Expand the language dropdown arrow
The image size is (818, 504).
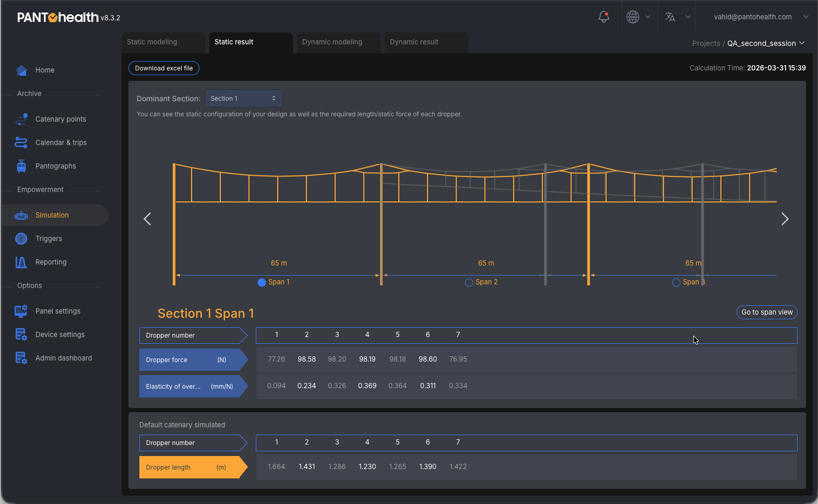tap(688, 17)
